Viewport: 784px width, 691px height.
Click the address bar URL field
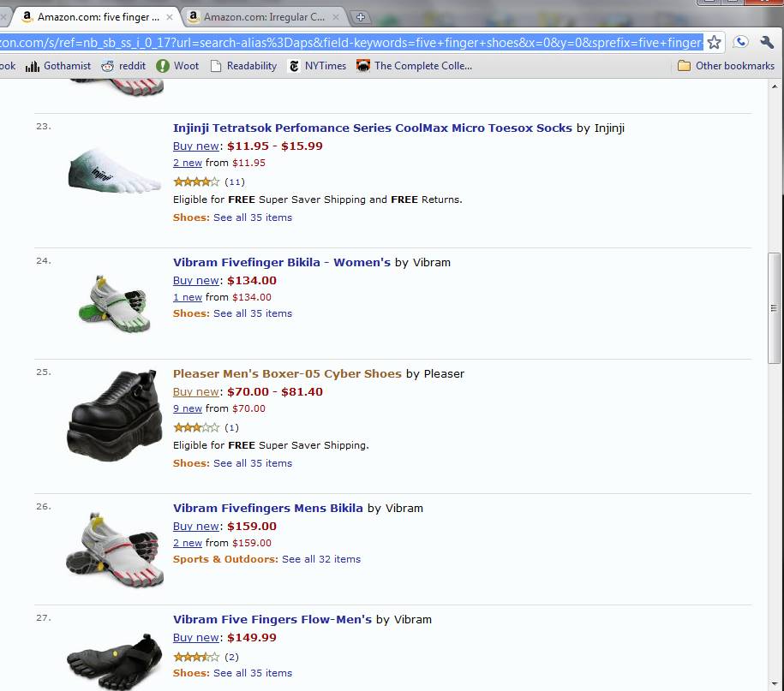343,41
